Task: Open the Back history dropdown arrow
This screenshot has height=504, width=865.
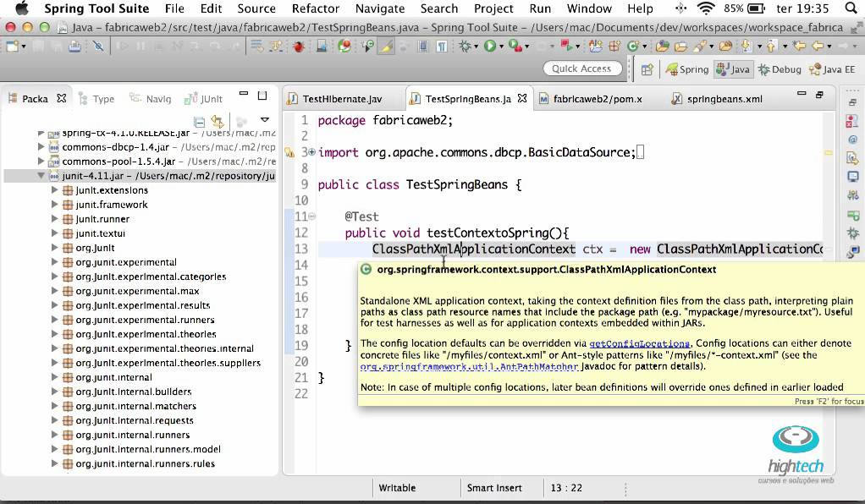Action: tap(829, 47)
